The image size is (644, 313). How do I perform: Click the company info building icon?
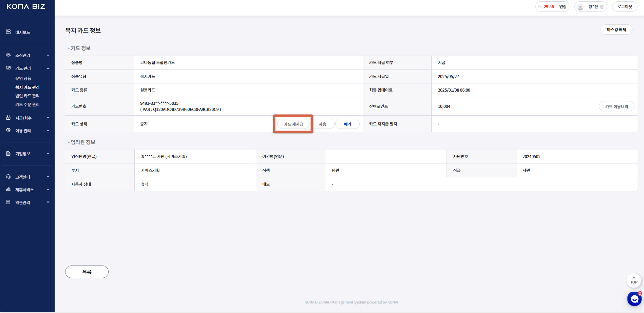8,154
